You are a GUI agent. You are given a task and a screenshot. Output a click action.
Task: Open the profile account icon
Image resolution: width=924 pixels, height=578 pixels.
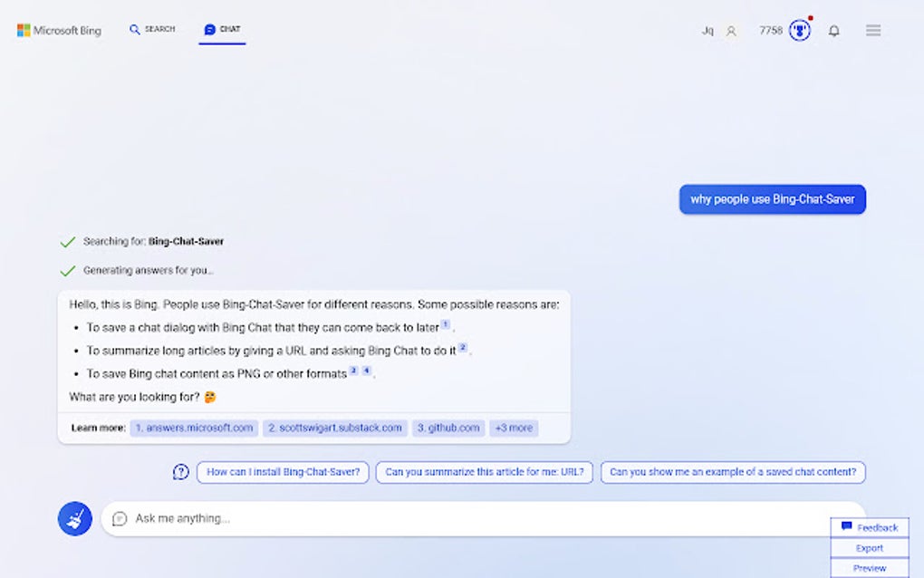(x=730, y=30)
